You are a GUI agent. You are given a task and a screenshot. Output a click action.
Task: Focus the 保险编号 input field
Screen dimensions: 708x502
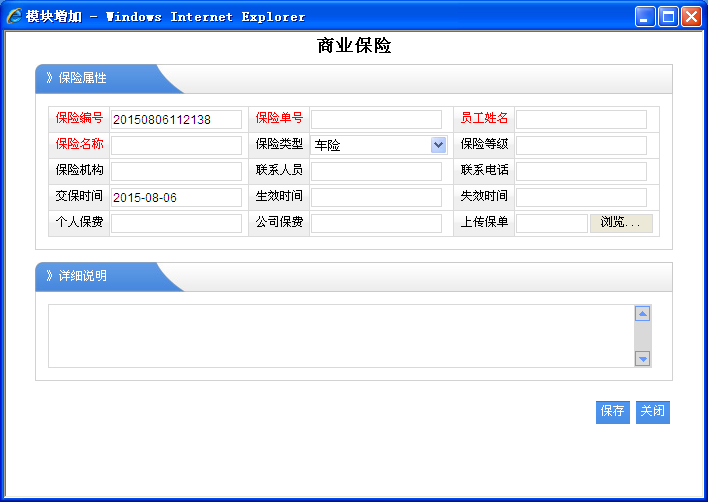176,120
